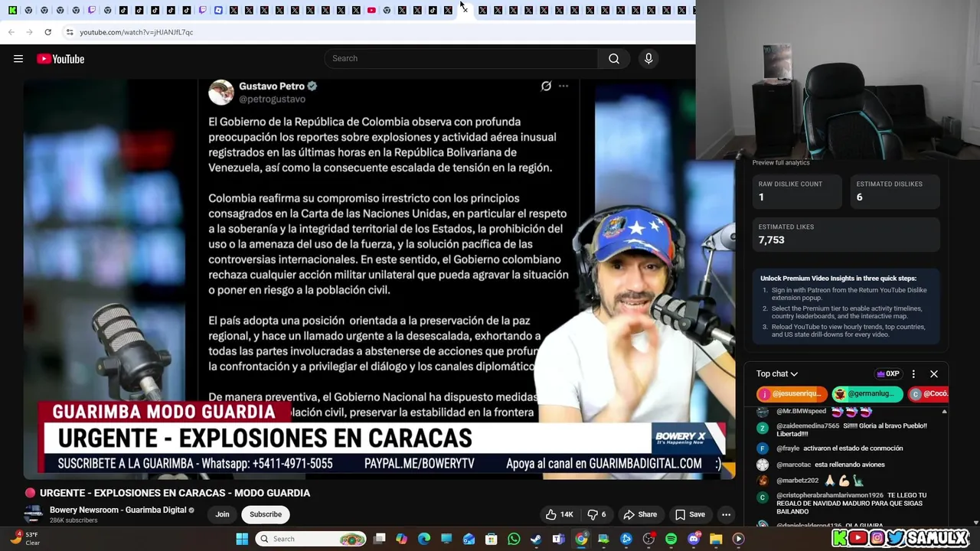Like the video with thumbs up
980x551 pixels.
click(x=558, y=514)
